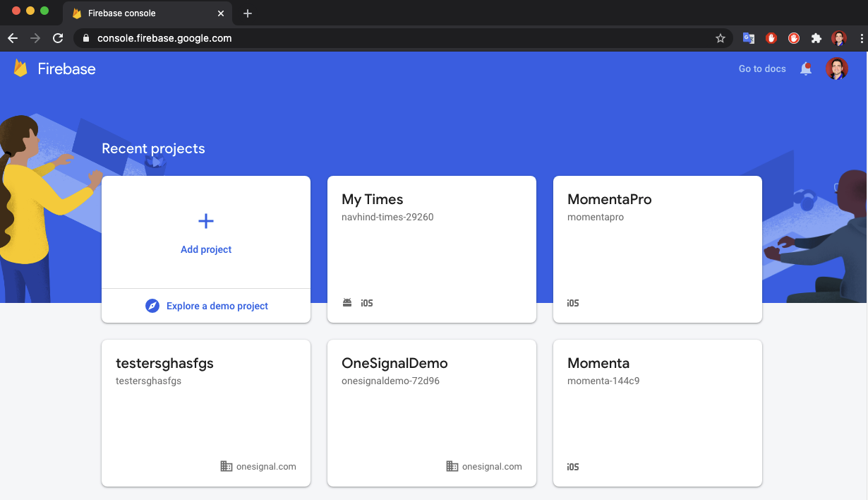Click the Android icon on My Times card

click(x=346, y=302)
